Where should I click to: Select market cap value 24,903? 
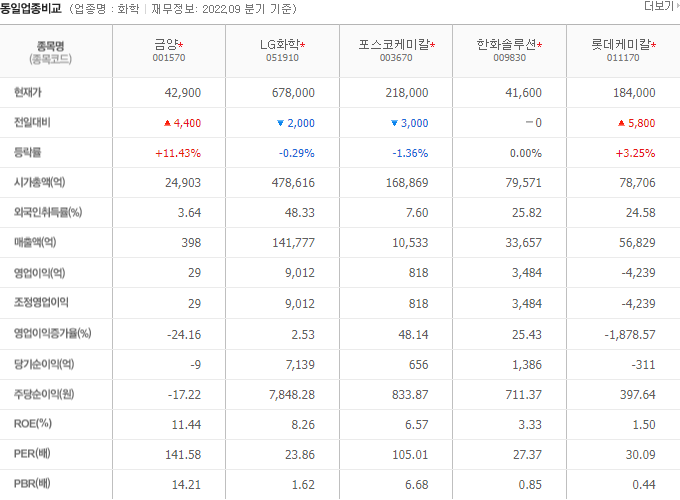(x=183, y=183)
